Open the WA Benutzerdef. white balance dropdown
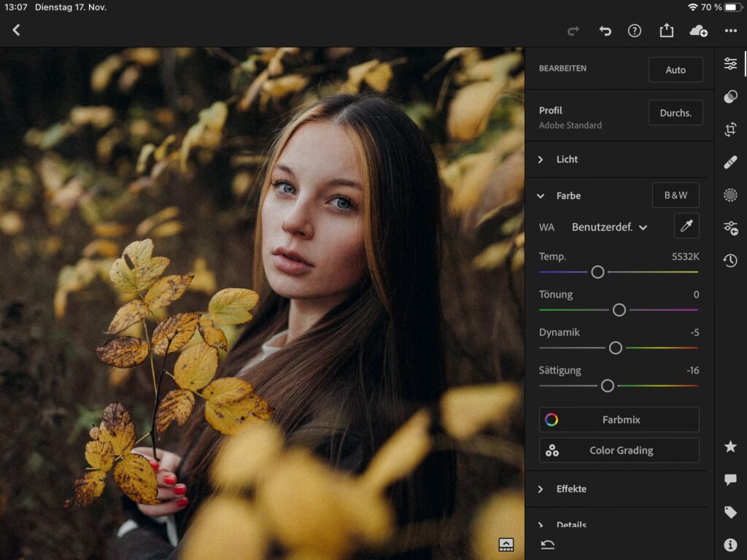This screenshot has width=747, height=560. click(609, 227)
